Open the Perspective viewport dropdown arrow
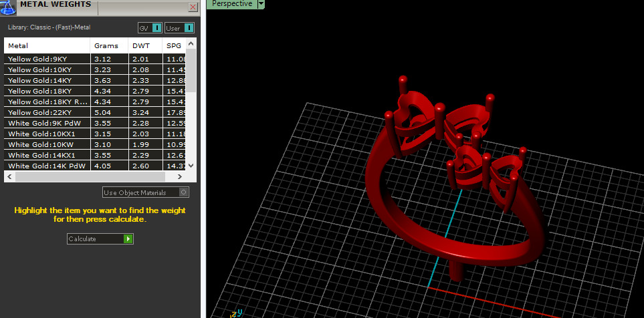644x318 pixels. pos(261,4)
